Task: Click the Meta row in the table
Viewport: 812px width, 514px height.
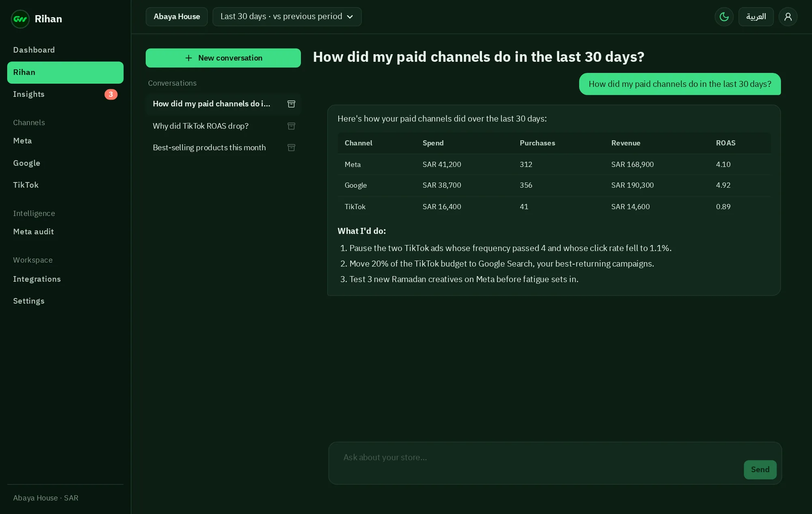Action: [x=554, y=165]
